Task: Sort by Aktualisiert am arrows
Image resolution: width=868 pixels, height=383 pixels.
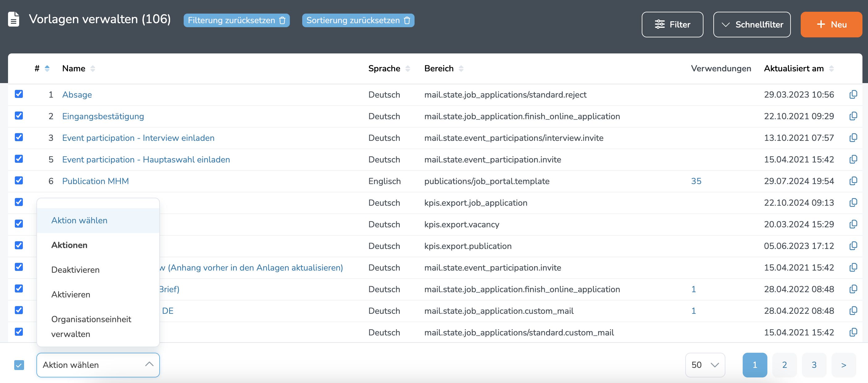Action: click(x=831, y=69)
